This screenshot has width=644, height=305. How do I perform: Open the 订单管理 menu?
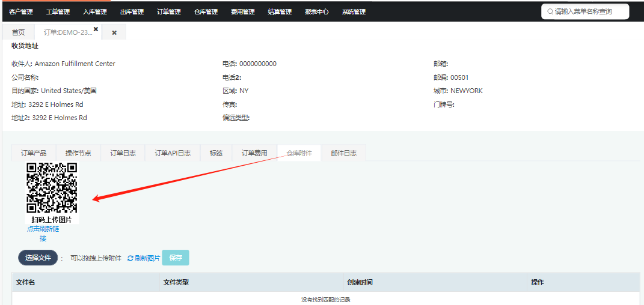pos(169,12)
